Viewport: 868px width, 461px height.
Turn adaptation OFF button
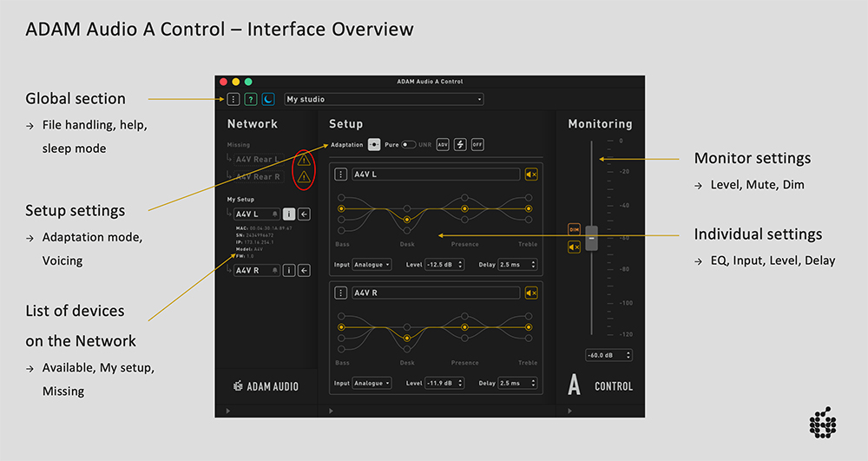tap(477, 144)
